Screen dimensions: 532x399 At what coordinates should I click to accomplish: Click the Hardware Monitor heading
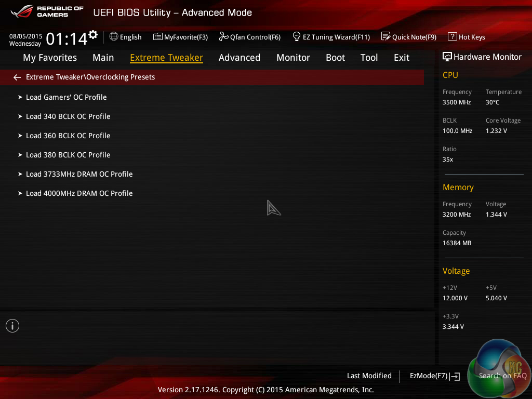pyautogui.click(x=487, y=57)
